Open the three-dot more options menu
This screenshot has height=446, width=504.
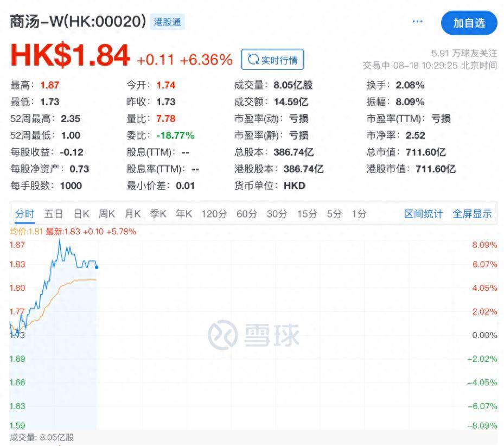pyautogui.click(x=417, y=22)
